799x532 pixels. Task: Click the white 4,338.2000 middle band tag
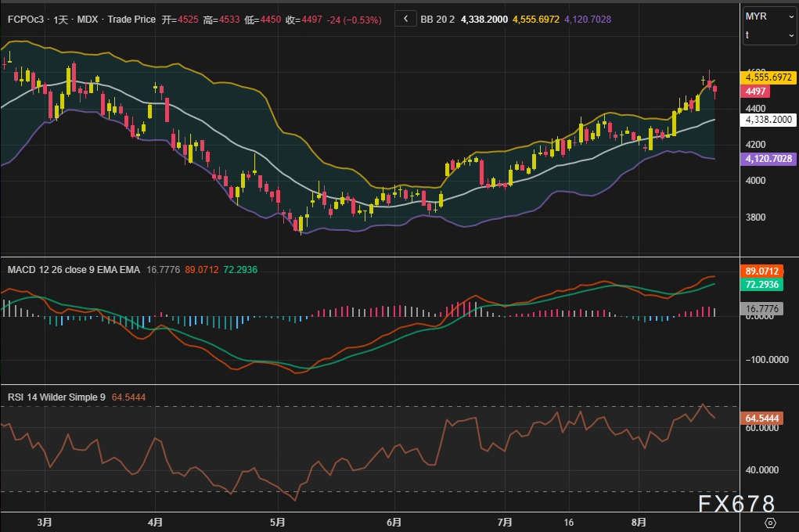[x=768, y=120]
